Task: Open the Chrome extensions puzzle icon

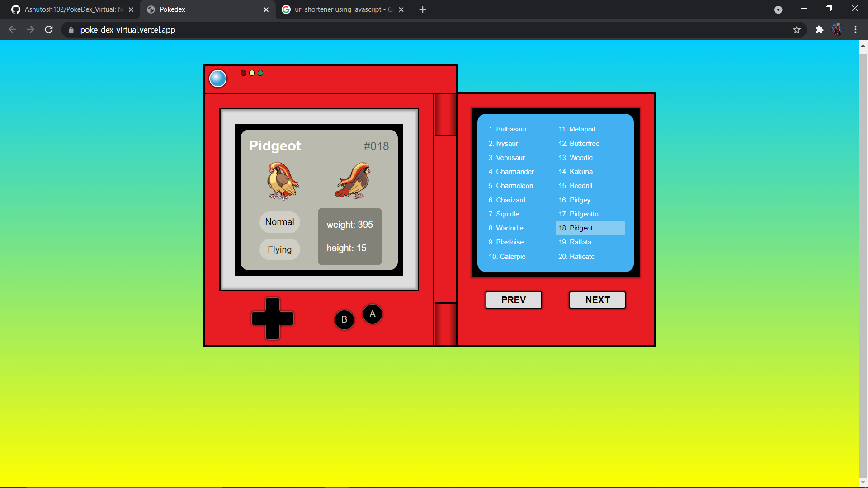Action: click(x=819, y=30)
